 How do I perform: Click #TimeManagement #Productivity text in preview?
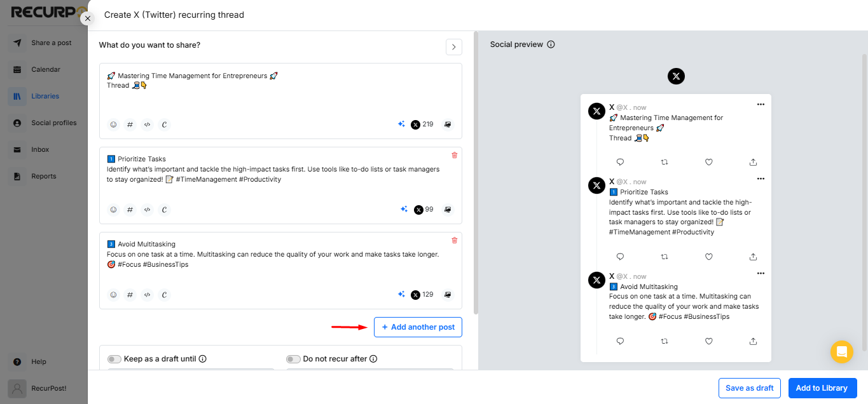click(661, 232)
